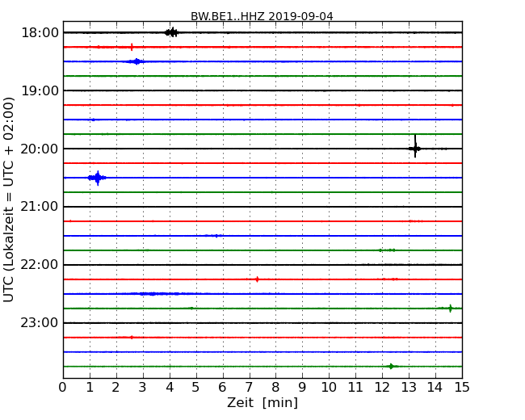Click the 23:00 time axis label

tap(40, 323)
